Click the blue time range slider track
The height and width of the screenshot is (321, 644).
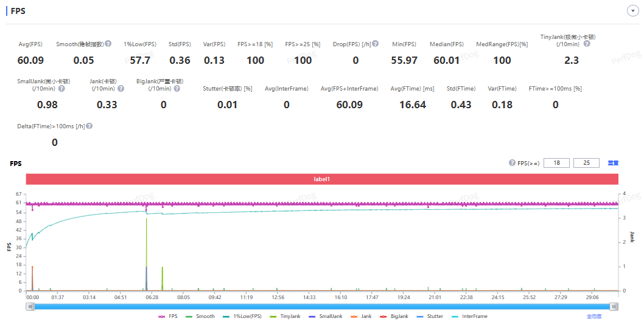pyautogui.click(x=322, y=306)
